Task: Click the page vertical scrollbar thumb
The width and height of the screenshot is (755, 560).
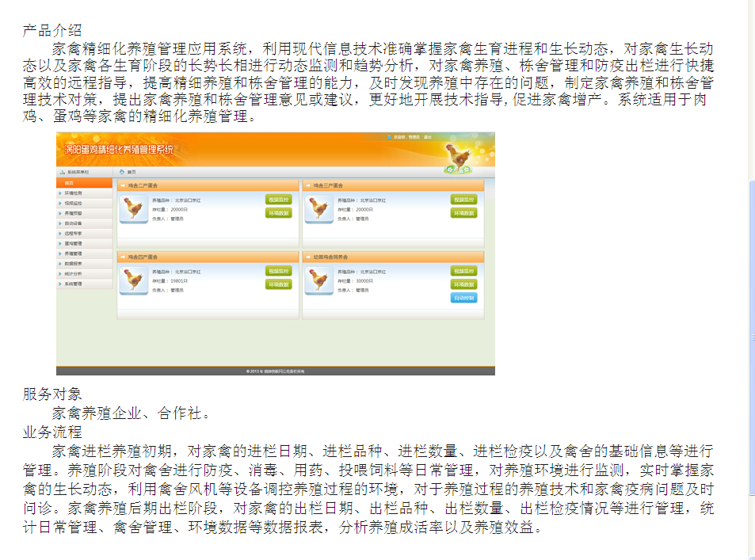Action: tap(752, 337)
